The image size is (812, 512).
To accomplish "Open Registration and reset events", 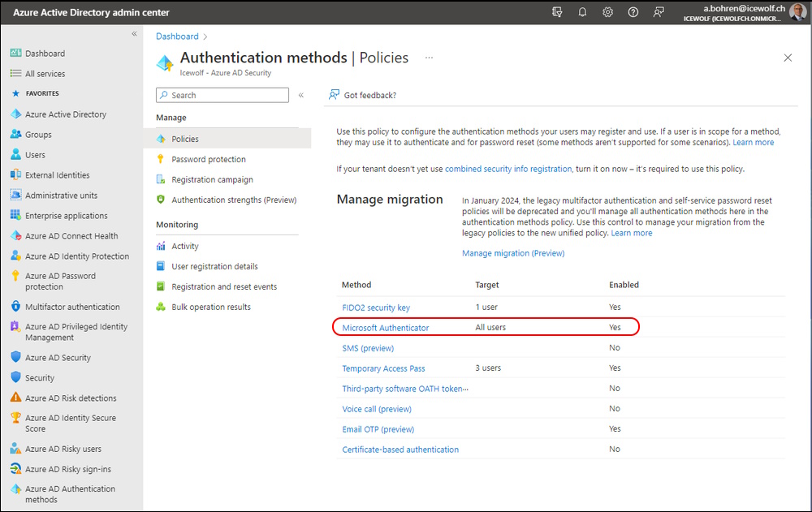I will coord(224,286).
